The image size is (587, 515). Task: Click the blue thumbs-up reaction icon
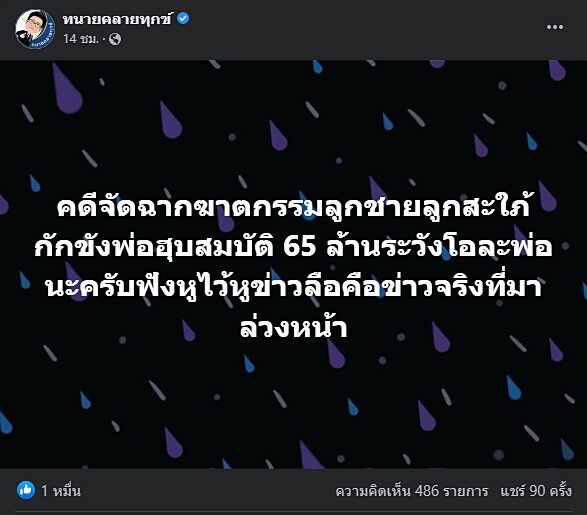26,490
